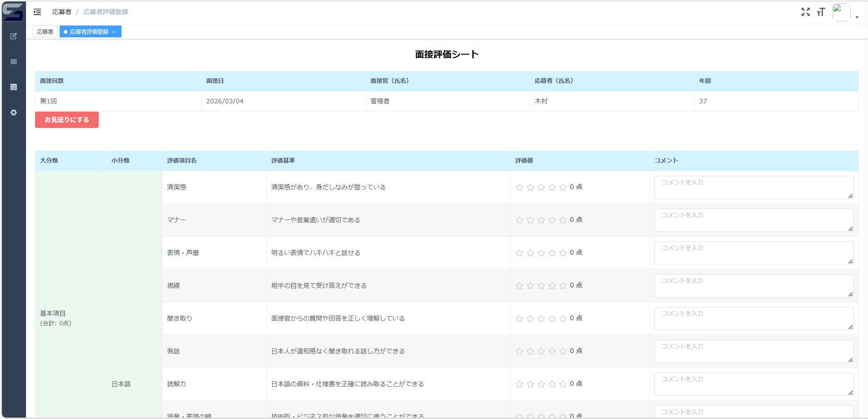This screenshot has width=868, height=419.
Task: Select the 応募者評価登録 tab
Action: click(x=87, y=31)
